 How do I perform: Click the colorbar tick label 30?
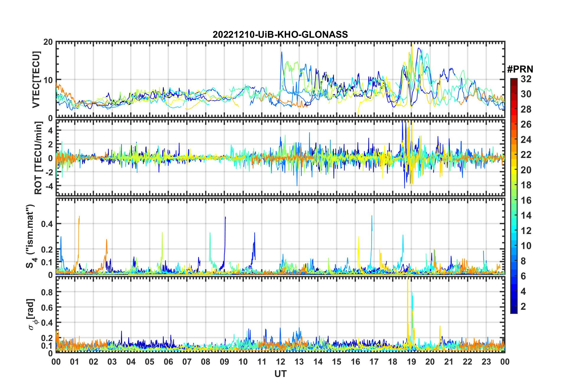[526, 94]
